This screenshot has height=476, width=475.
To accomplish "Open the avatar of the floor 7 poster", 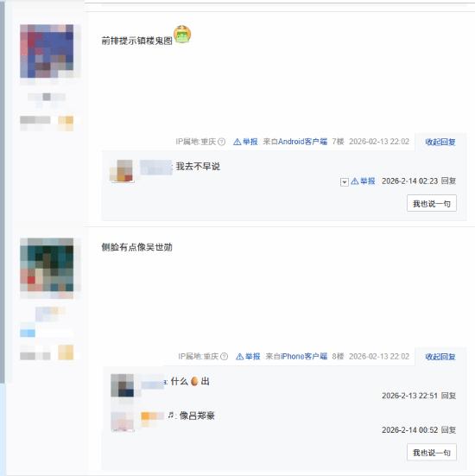I will 47,51.
